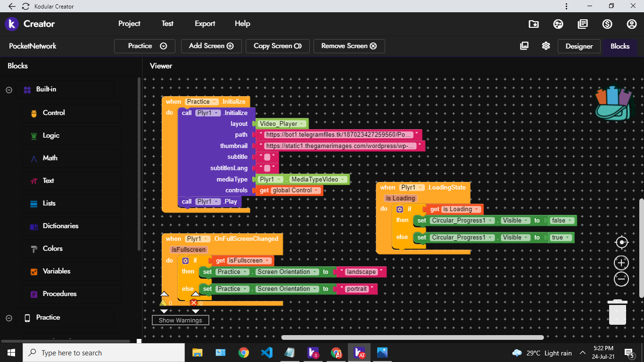Click the Add Screen button
Image resolution: width=644 pixels, height=362 pixels.
point(211,46)
